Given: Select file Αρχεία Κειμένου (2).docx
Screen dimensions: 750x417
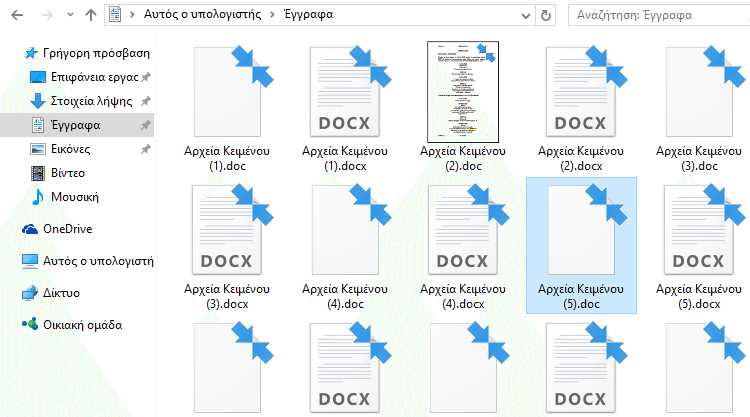Looking at the screenshot, I should click(x=581, y=109).
